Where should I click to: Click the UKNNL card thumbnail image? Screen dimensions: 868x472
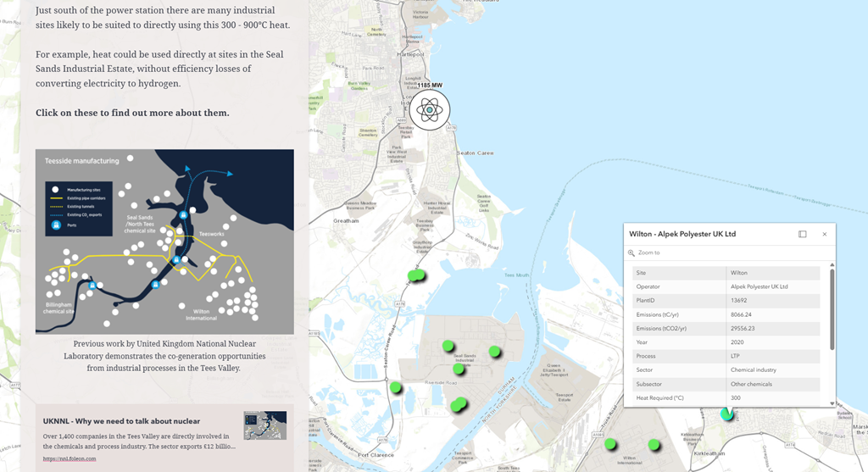pyautogui.click(x=264, y=425)
